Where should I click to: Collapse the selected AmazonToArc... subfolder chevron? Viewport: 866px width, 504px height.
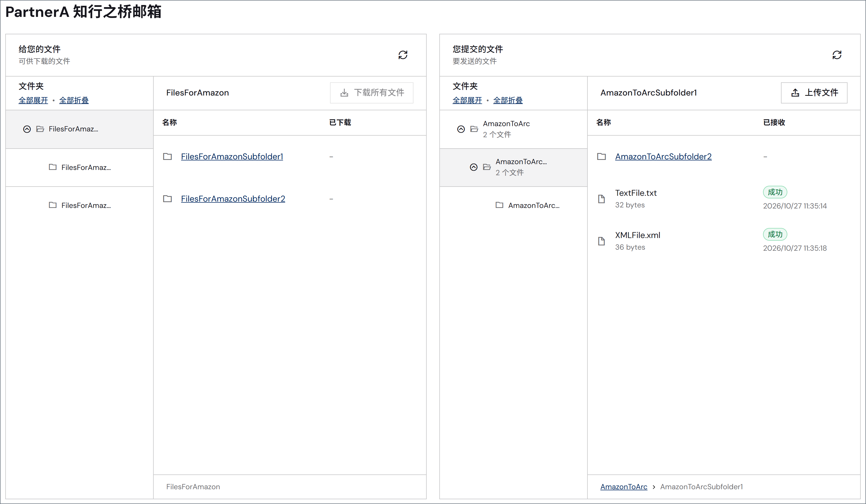pyautogui.click(x=474, y=167)
